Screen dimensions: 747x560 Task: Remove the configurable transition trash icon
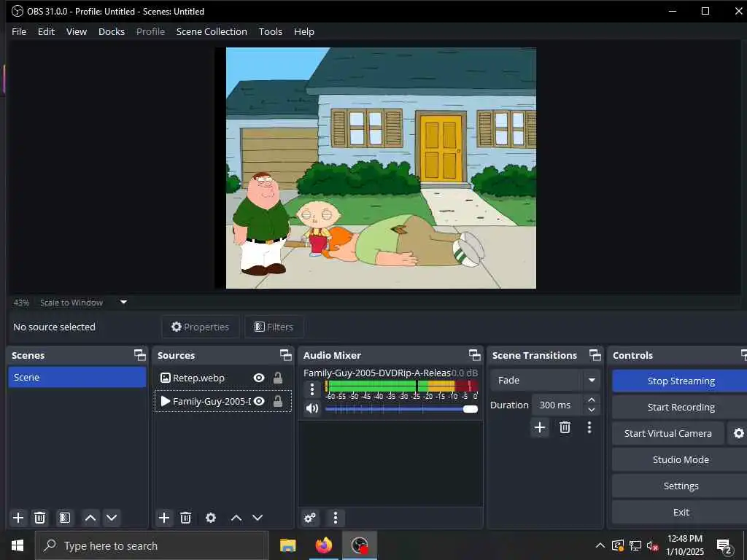pyautogui.click(x=565, y=427)
